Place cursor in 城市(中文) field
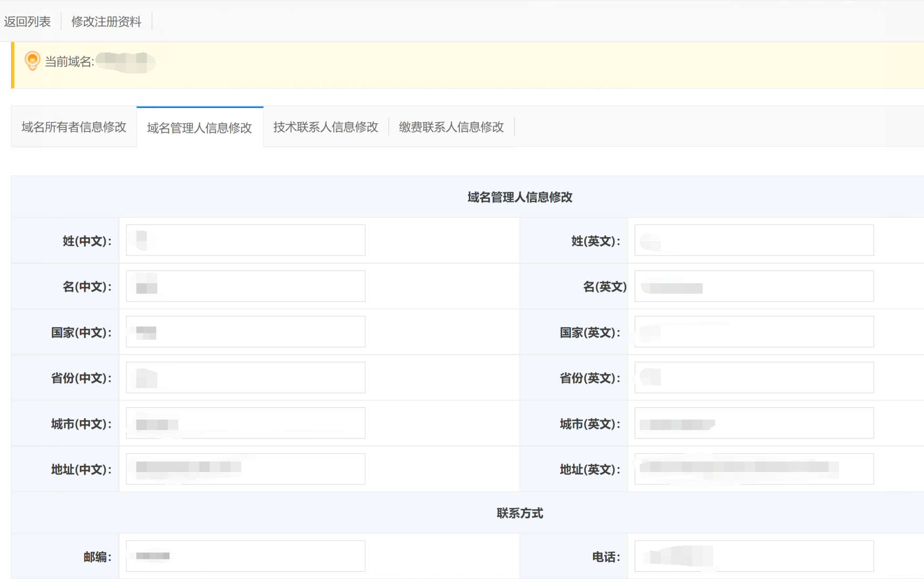 tap(245, 423)
